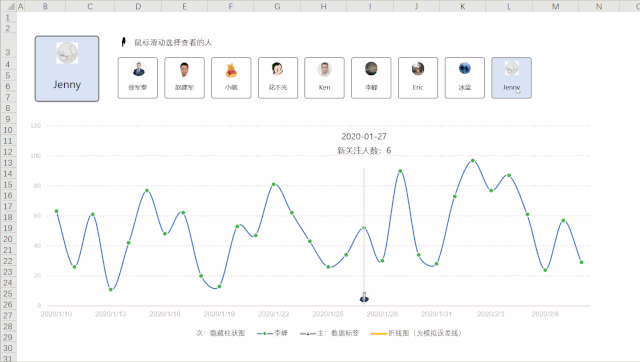
Task: Click the x-axis label 2020/1/10
Action: [56, 314]
